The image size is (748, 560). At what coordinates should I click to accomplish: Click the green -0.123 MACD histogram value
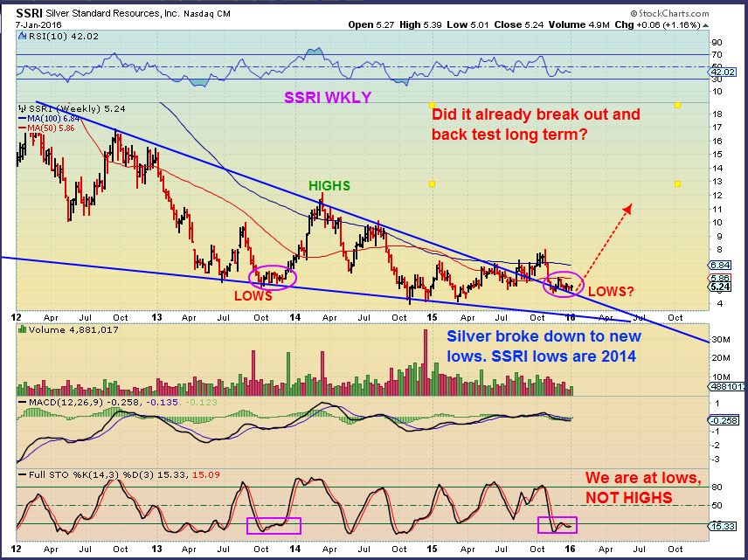(x=200, y=403)
